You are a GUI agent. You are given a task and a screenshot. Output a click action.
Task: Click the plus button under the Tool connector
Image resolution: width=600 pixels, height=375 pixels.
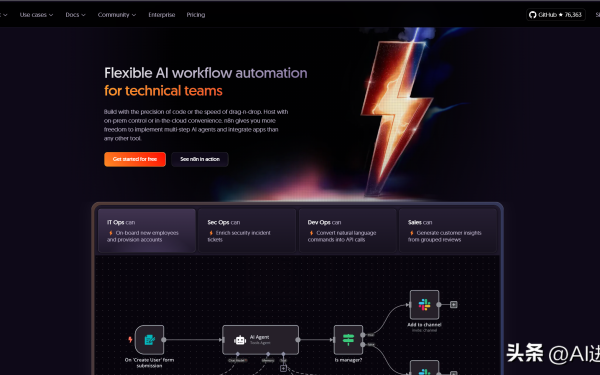(x=283, y=368)
